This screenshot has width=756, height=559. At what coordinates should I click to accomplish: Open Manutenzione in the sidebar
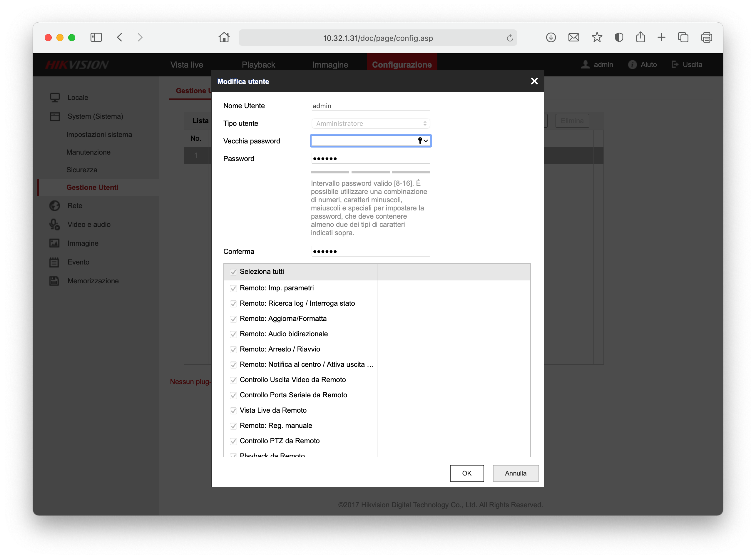tap(88, 152)
